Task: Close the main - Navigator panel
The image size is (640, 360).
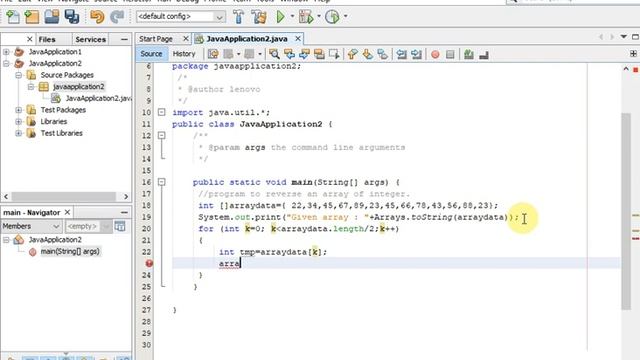Action: click(67, 212)
